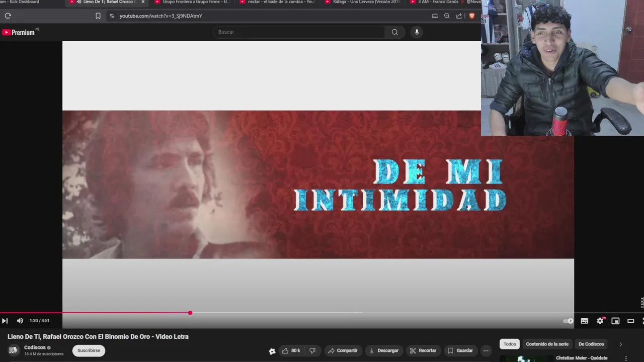Download video with Descargar

[384, 350]
